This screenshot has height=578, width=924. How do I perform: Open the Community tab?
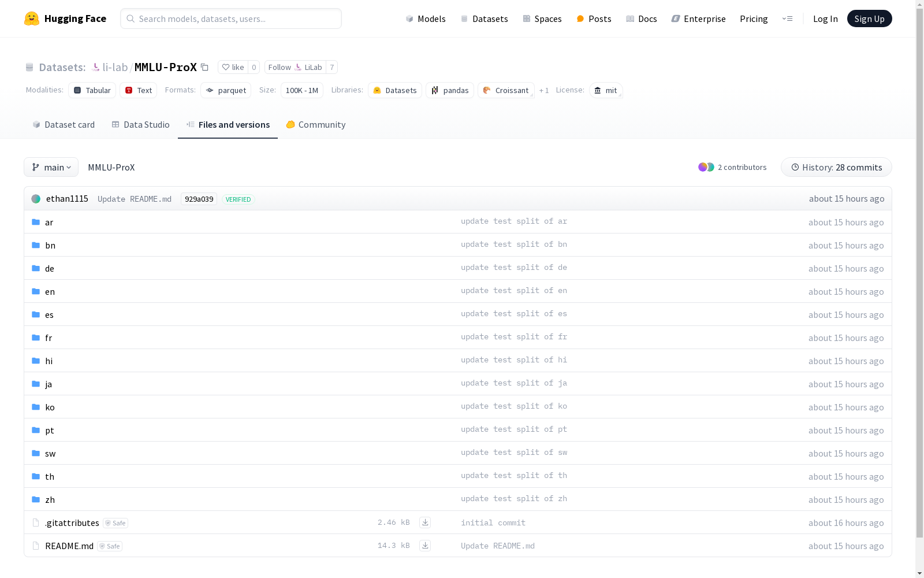[315, 125]
